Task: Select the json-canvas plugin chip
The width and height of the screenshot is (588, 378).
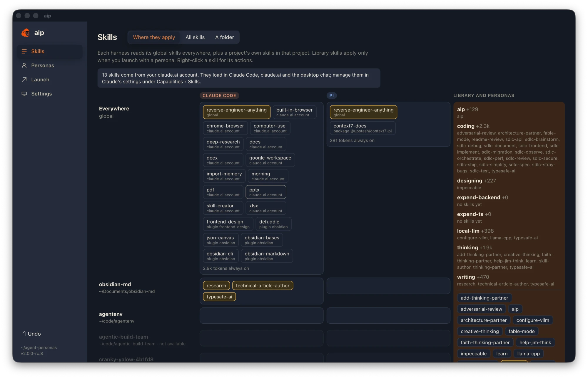Action: pyautogui.click(x=220, y=240)
